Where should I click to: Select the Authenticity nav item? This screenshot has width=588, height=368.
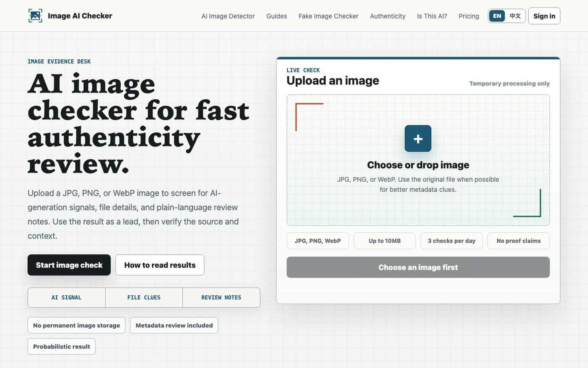388,16
